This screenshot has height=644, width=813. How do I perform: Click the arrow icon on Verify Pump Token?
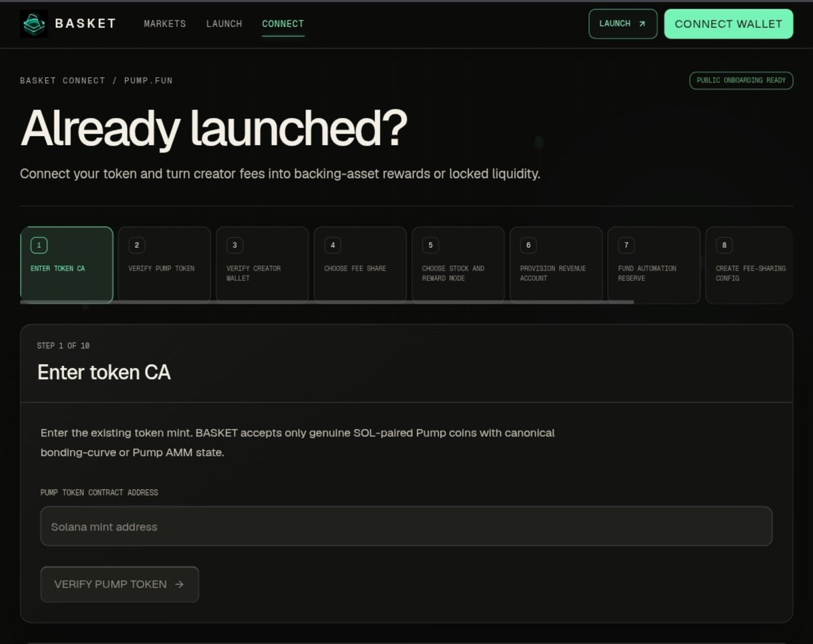click(180, 584)
